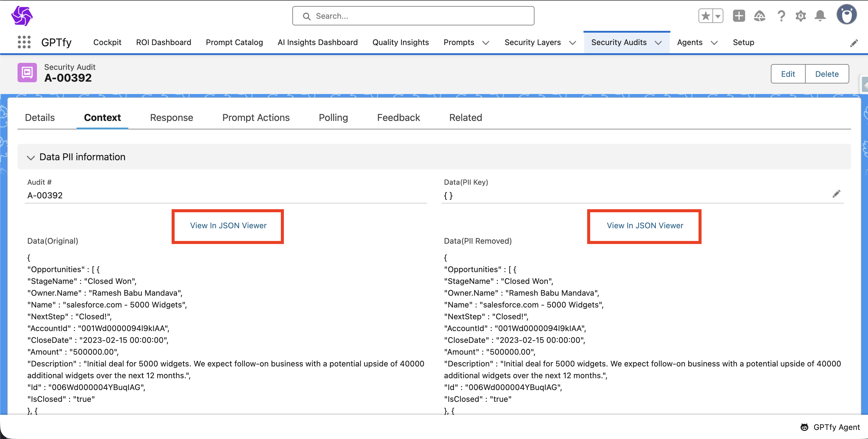868x439 pixels.
Task: Expand the Security Layers dropdown chevron
Action: point(573,43)
